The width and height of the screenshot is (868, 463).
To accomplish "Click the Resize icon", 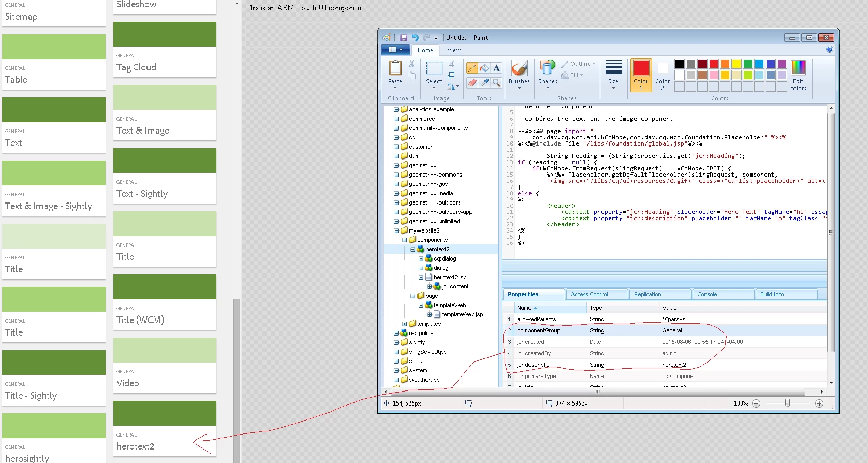I will point(451,75).
